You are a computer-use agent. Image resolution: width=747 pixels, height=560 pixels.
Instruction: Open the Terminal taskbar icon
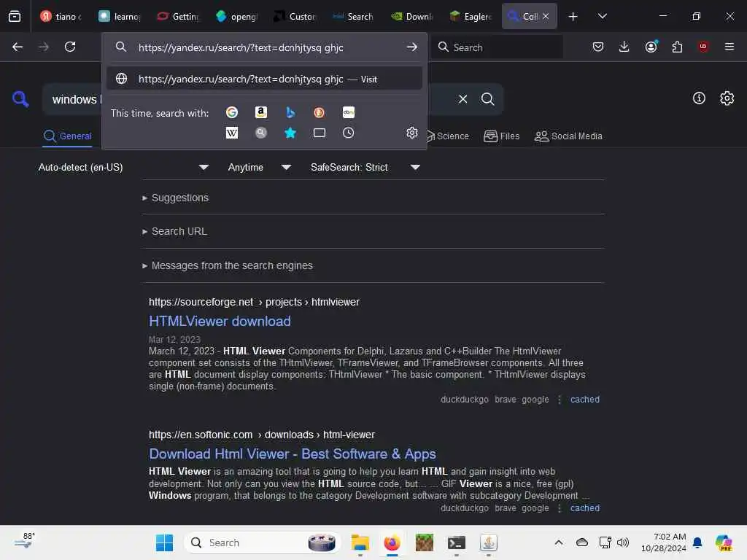click(x=457, y=542)
